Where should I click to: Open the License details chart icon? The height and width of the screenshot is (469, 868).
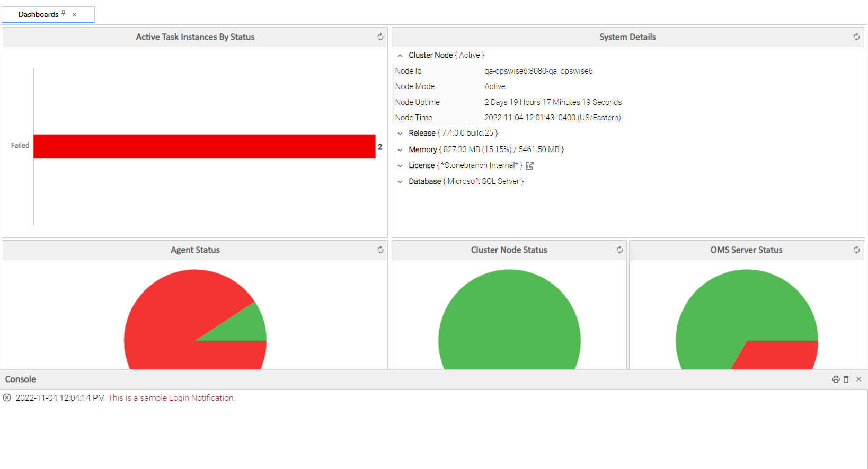click(529, 166)
